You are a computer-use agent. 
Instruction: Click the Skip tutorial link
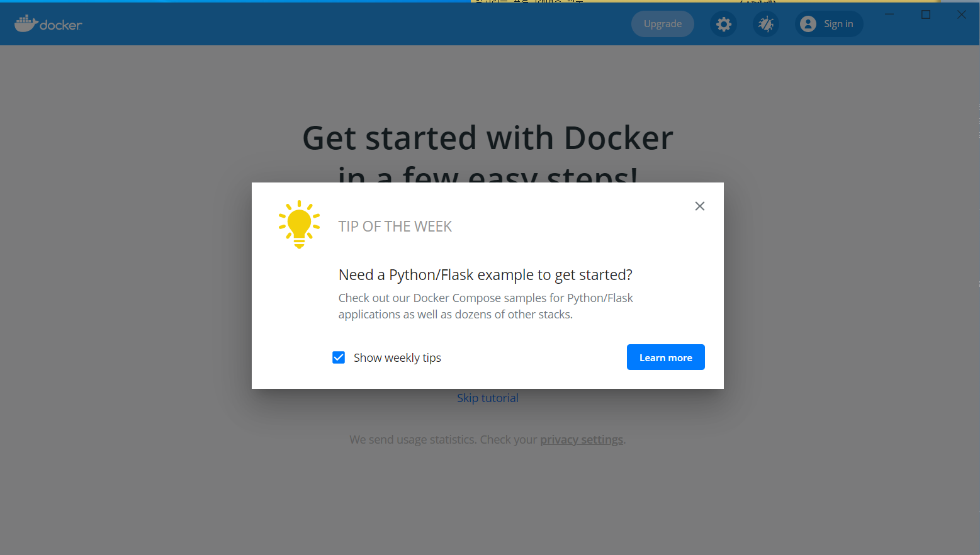488,398
